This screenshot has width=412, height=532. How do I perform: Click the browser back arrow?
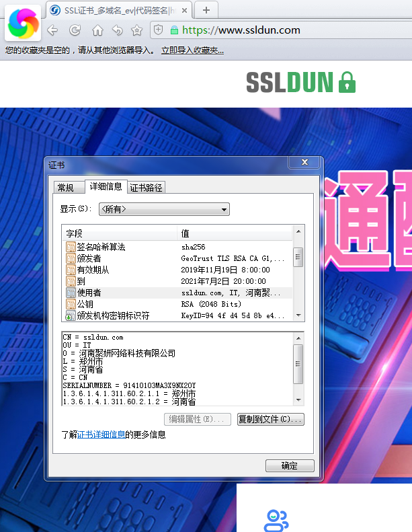(52, 30)
